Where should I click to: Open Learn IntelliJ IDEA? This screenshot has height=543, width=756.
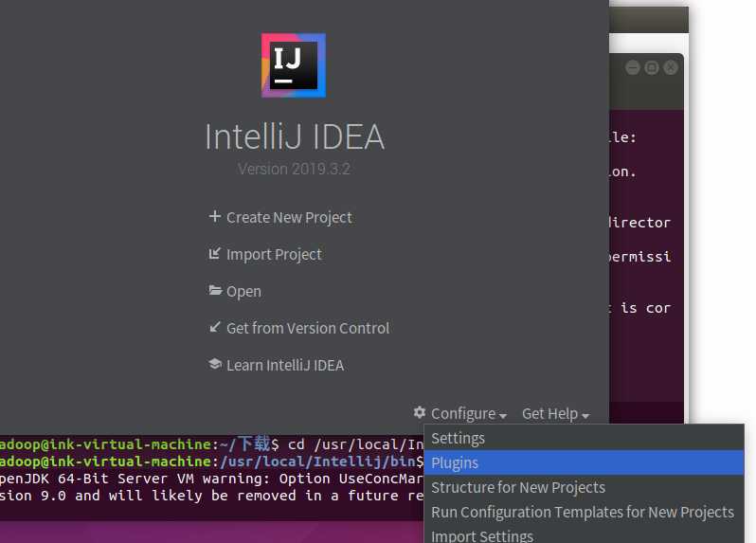tap(285, 366)
